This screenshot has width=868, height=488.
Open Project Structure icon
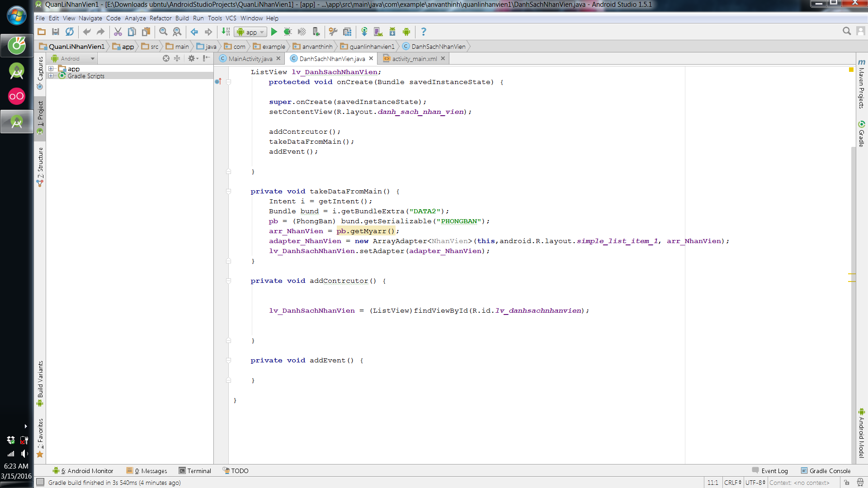(x=347, y=32)
